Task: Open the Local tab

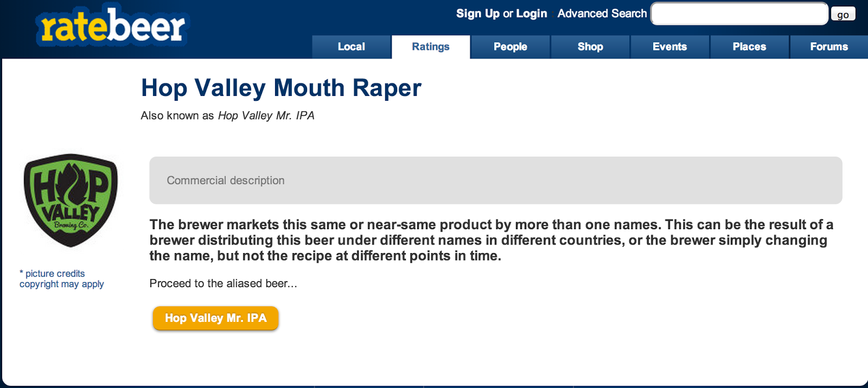Action: [351, 47]
